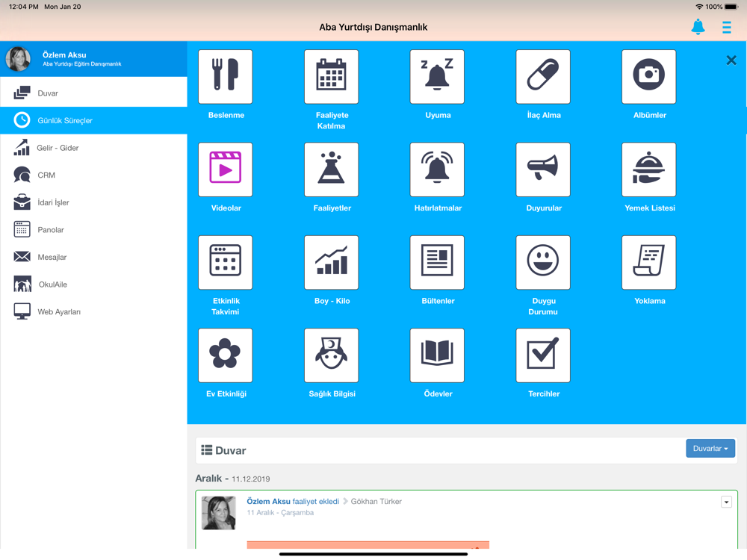Tap post author photo thumbnail
The width and height of the screenshot is (747, 560).
tap(219, 513)
